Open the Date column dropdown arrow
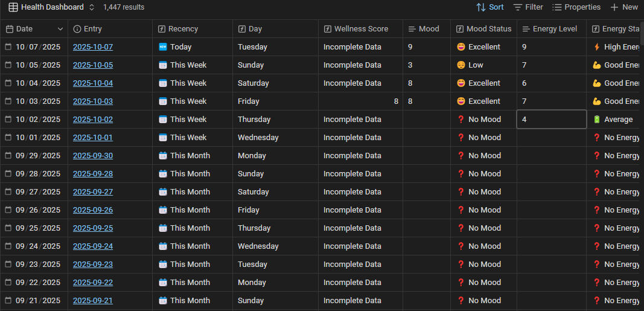The image size is (644, 311). pos(60,29)
